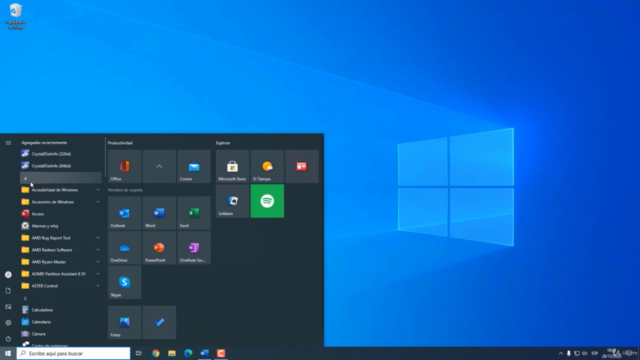Screen dimensions: 640x360
Task: Launch CrystalDiskInfo (64bit) from recently added
Action: coord(61,166)
